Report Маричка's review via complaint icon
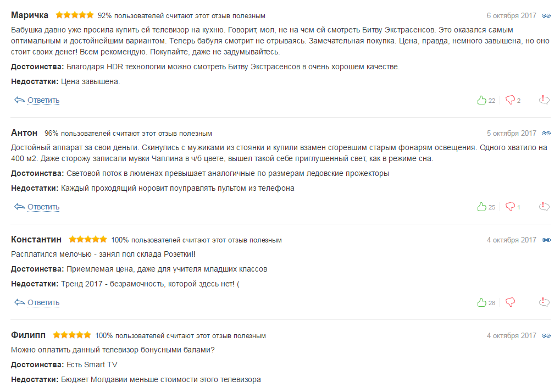The width and height of the screenshot is (560, 392). 544,100
